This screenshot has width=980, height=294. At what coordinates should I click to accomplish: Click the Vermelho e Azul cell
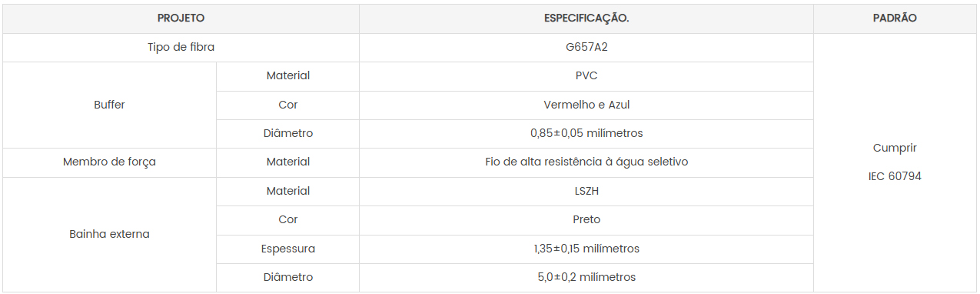click(586, 105)
